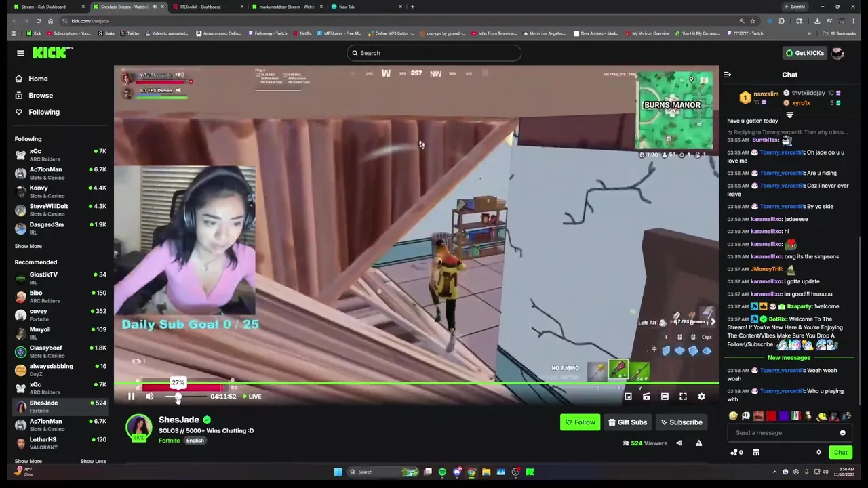Screen dimensions: 868x488
Task: Adjust the volume slider handle
Action: 178,396
